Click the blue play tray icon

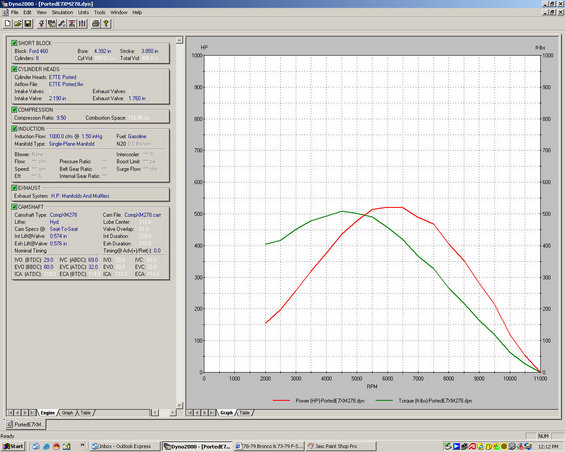pos(456,447)
